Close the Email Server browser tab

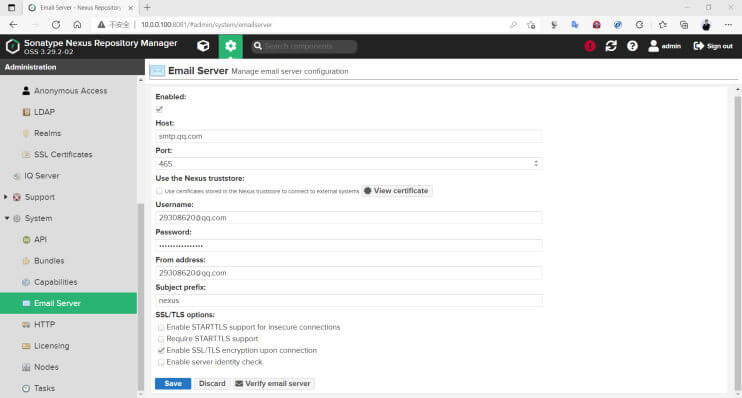131,8
